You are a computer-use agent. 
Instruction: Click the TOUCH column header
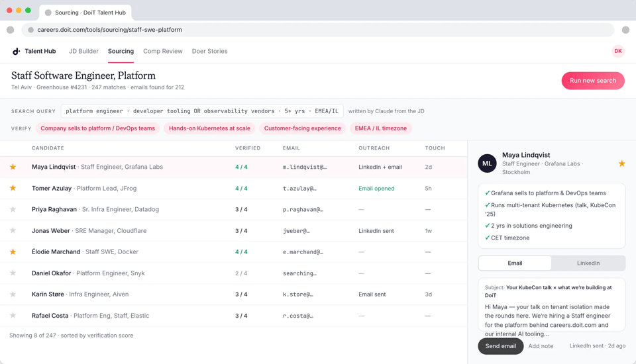coord(435,148)
